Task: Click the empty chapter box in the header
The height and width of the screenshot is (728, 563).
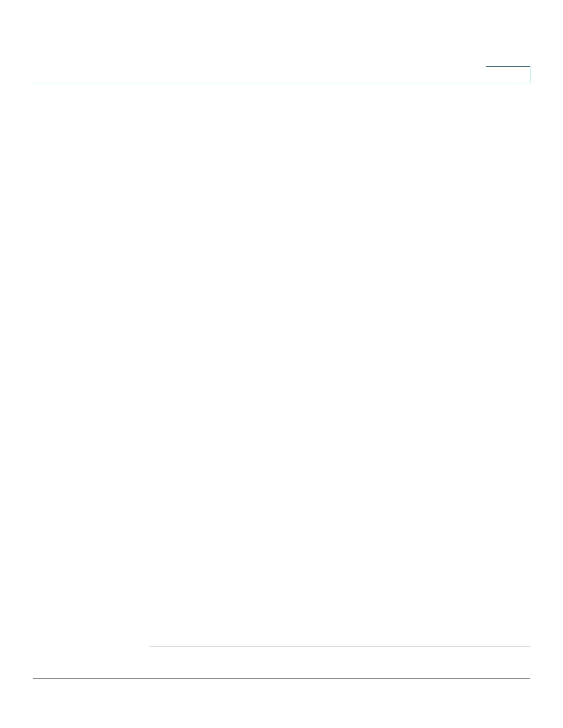Action: point(508,74)
